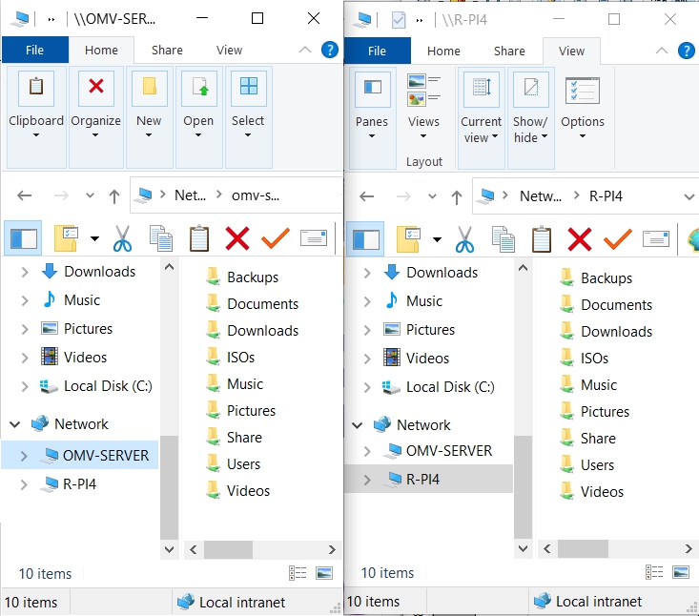Switch to details view in OMV-SERVER status bar
The image size is (699, 616).
pyautogui.click(x=298, y=573)
